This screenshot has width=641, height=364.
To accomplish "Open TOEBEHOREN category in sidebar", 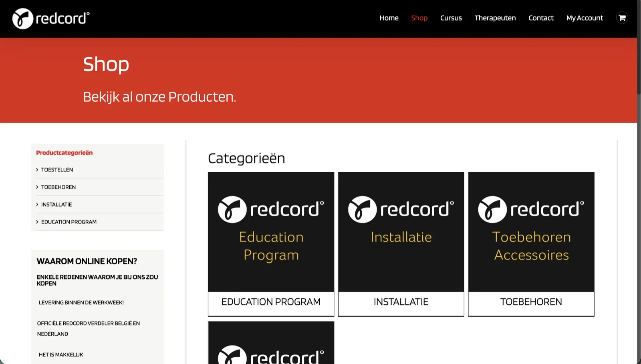I will coord(58,187).
